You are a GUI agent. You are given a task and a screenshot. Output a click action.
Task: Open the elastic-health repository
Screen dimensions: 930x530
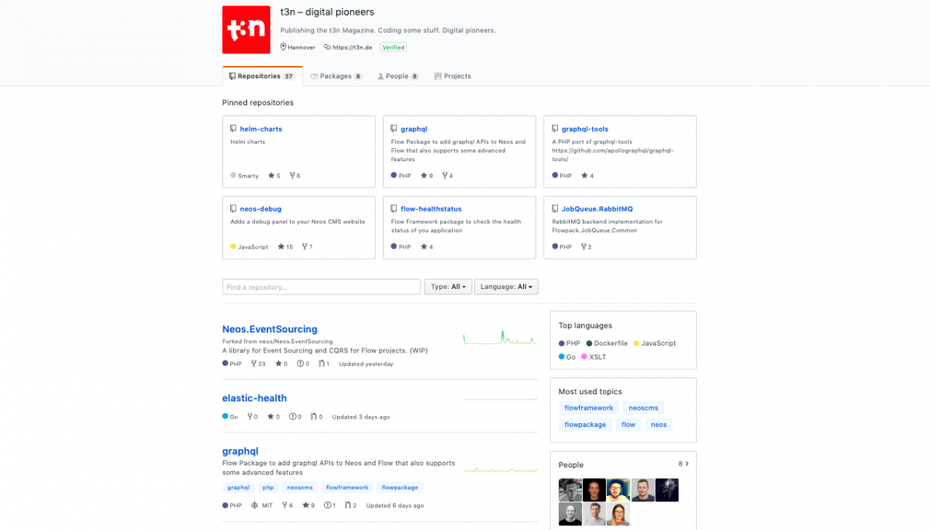pos(254,398)
